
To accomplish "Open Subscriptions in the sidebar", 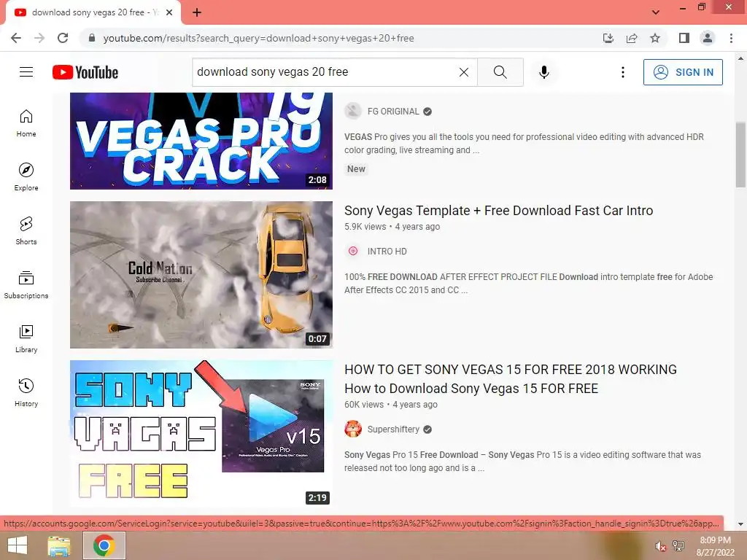I will 26,285.
